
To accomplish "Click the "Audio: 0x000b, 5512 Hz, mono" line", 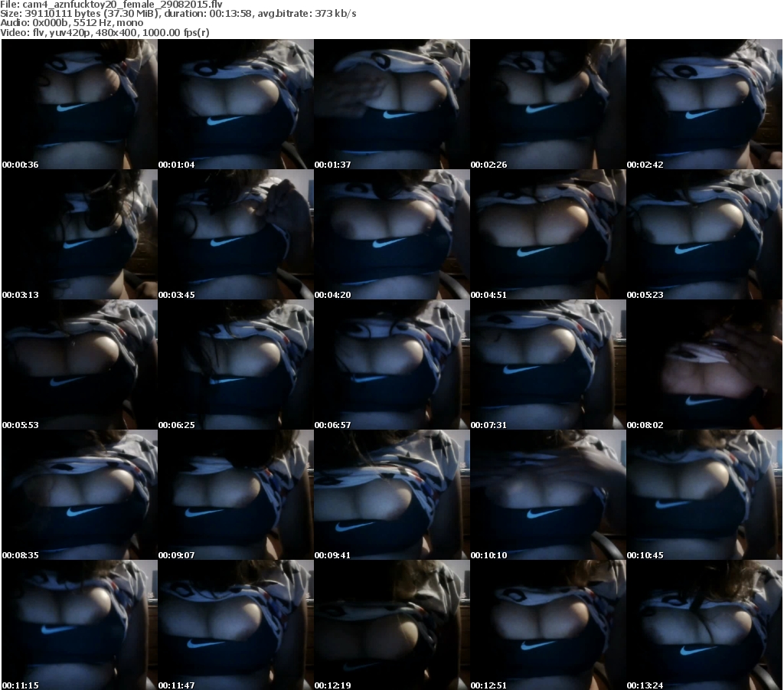I will pos(72,23).
